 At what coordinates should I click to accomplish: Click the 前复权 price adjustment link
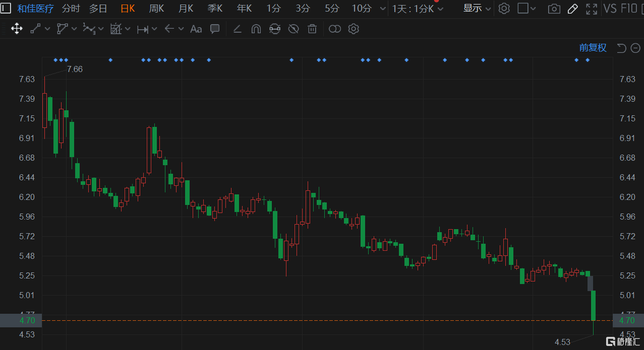(593, 48)
